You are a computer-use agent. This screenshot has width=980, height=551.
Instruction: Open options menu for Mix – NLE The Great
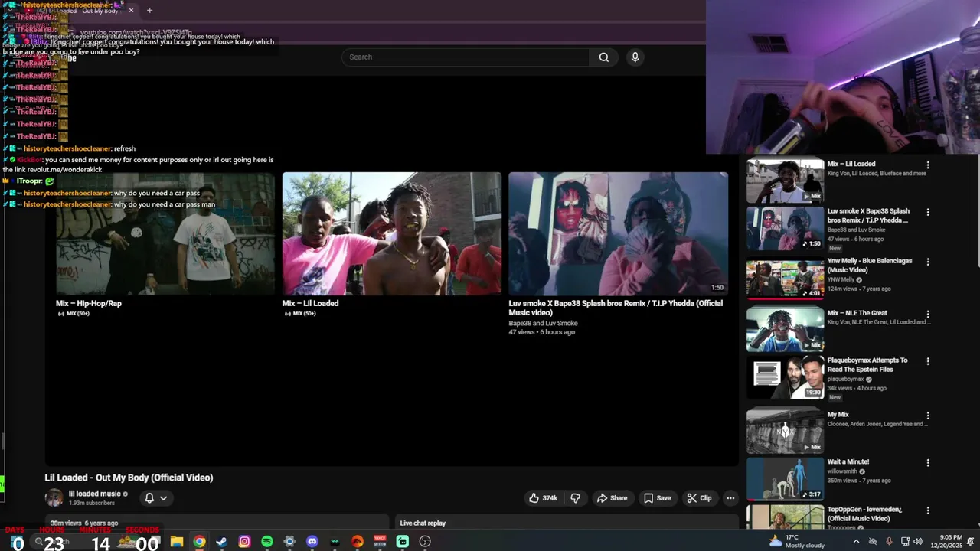point(928,314)
